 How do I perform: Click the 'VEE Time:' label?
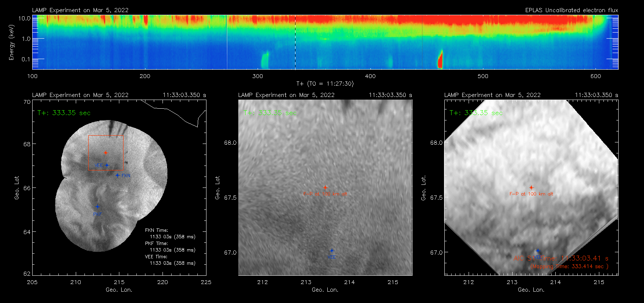point(156,257)
